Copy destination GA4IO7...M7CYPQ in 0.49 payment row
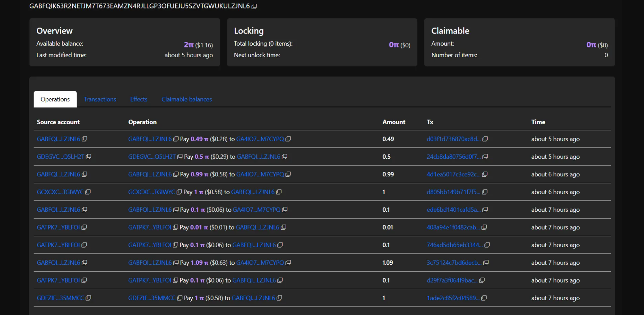 coord(288,139)
